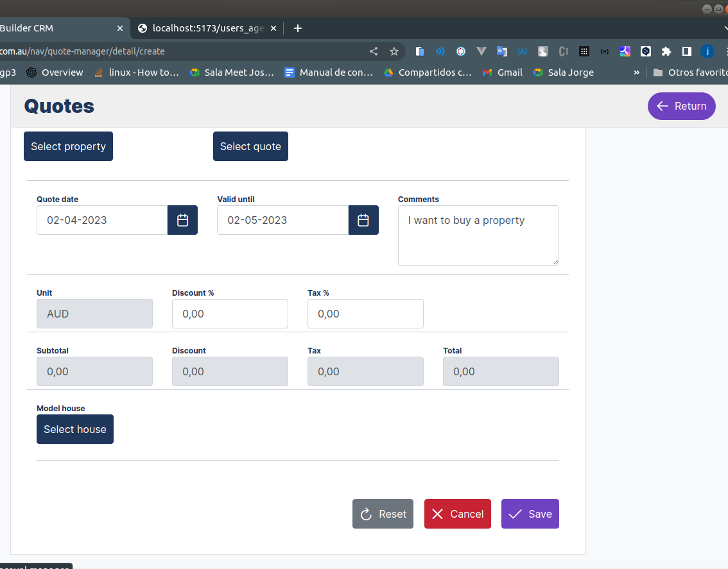This screenshot has height=569, width=728.
Task: Open the browser profile menu icon
Action: tap(707, 51)
